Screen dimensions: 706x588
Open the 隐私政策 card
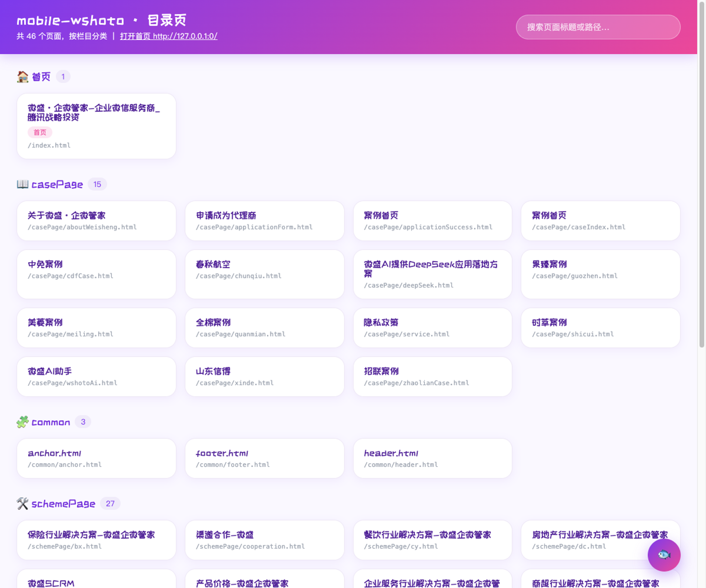pos(433,328)
